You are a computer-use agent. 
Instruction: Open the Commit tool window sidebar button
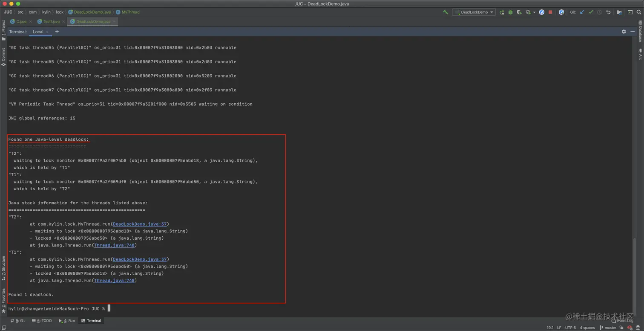[3, 57]
